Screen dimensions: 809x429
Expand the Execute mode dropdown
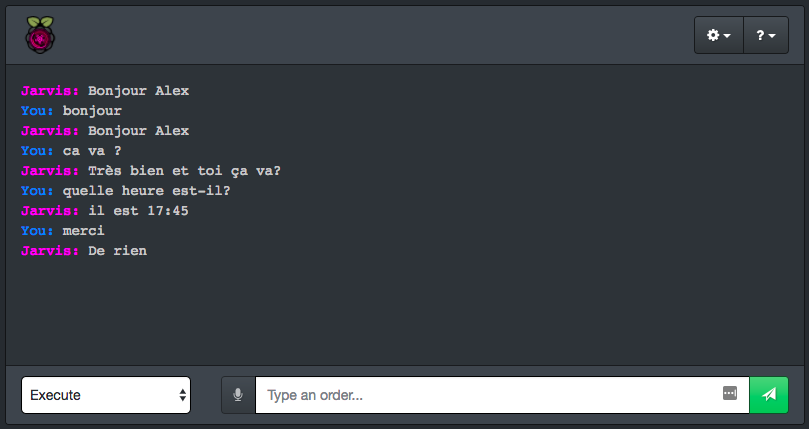pyautogui.click(x=106, y=395)
